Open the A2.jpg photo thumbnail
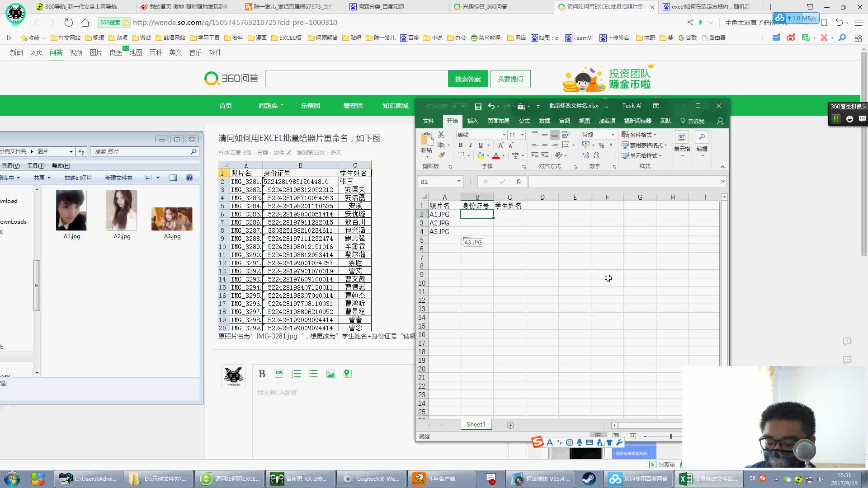 tap(122, 211)
